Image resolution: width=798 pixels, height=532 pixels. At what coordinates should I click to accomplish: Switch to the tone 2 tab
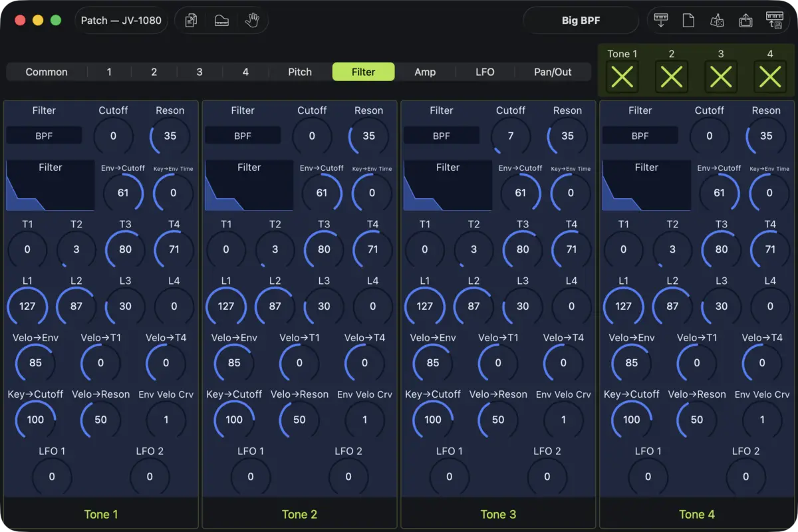pyautogui.click(x=154, y=72)
